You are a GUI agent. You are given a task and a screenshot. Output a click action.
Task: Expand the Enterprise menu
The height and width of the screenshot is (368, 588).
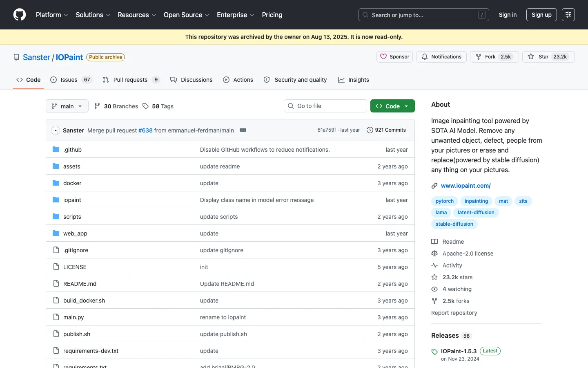[236, 15]
